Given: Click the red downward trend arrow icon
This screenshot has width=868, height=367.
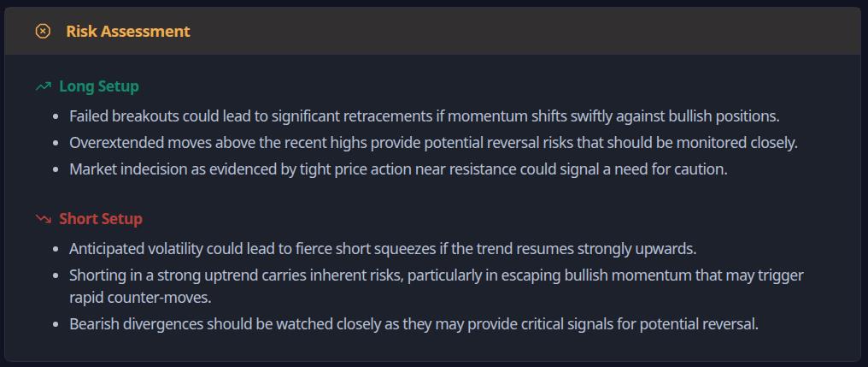Looking at the screenshot, I should pyautogui.click(x=44, y=219).
